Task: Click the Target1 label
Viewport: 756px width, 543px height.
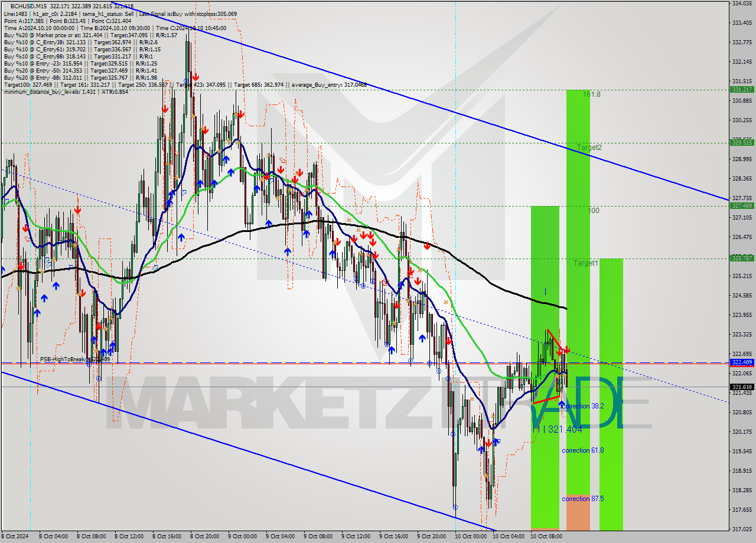Action: 586,263
